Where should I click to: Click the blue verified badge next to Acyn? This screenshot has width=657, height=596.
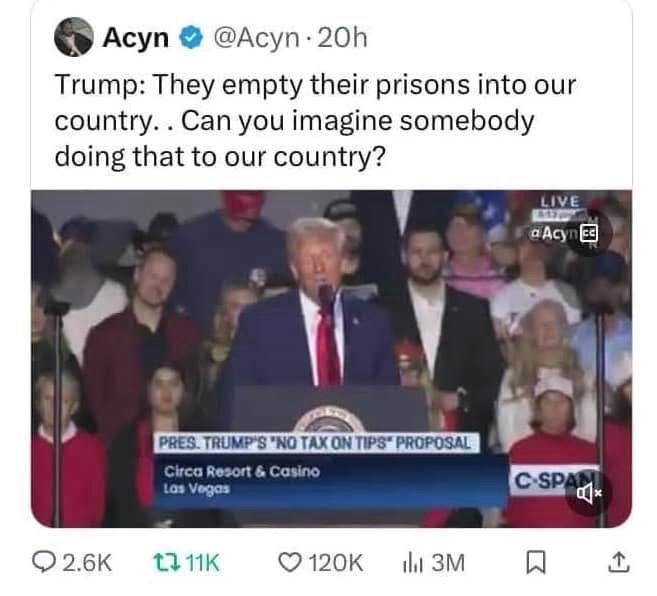(191, 38)
